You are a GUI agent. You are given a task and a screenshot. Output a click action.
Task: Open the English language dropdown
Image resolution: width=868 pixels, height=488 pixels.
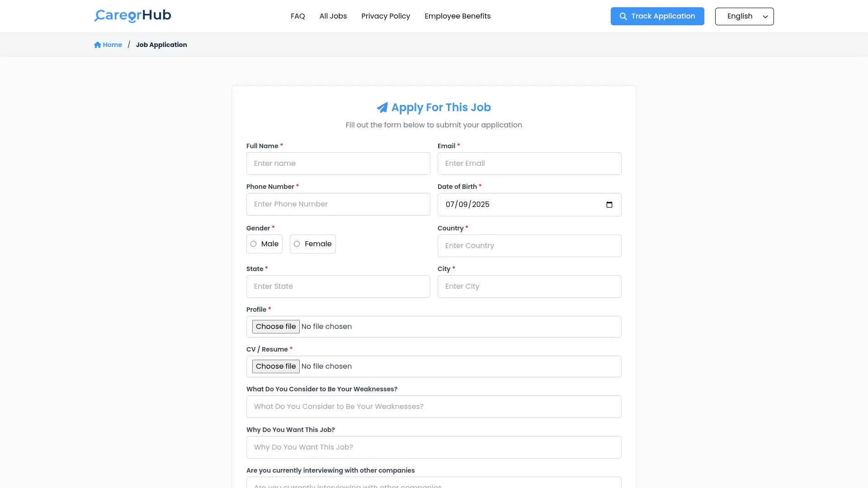744,16
